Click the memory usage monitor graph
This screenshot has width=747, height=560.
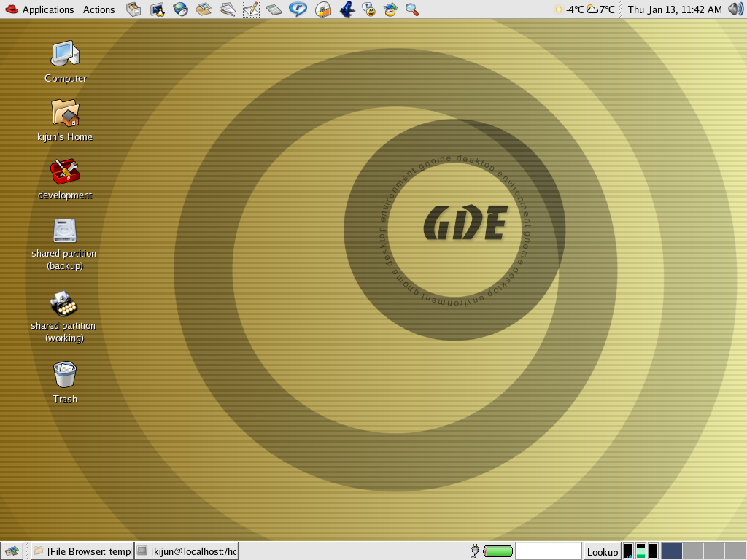click(640, 551)
